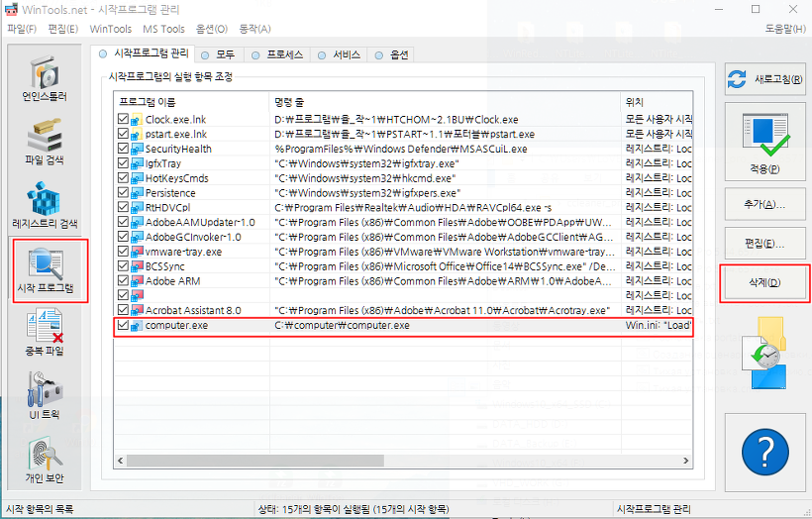The height and width of the screenshot is (519, 812).
Task: Click the vmware-tray.exe entry icon
Action: (137, 252)
